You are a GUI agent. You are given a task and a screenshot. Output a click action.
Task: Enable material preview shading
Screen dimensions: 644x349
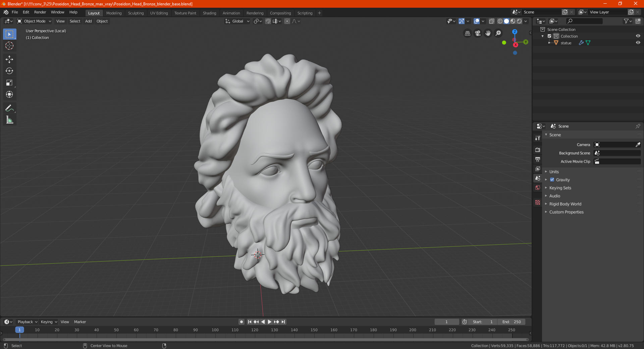coord(513,21)
